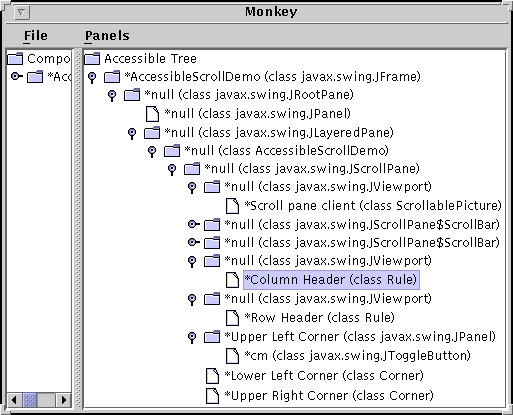Click the Column Header document icon

(232, 280)
